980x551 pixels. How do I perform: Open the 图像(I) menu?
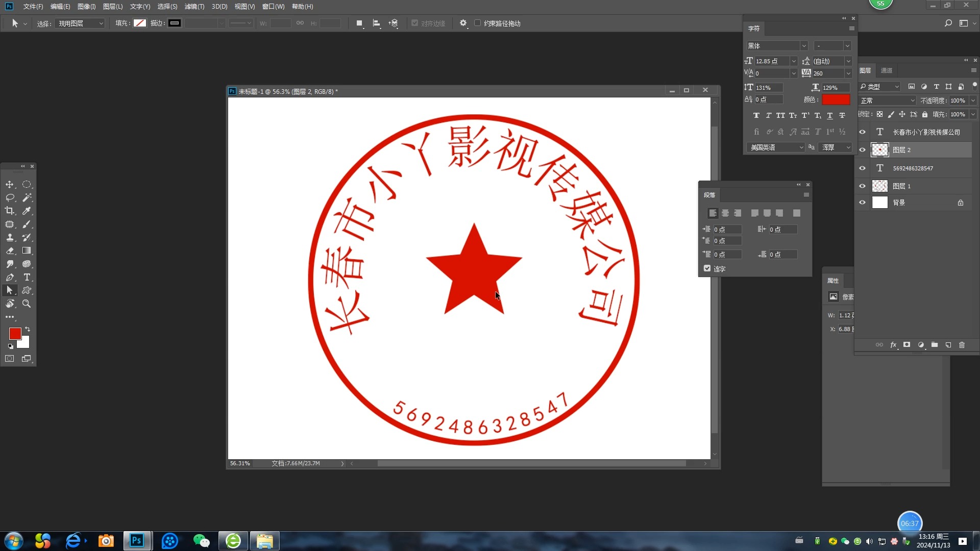coord(87,7)
